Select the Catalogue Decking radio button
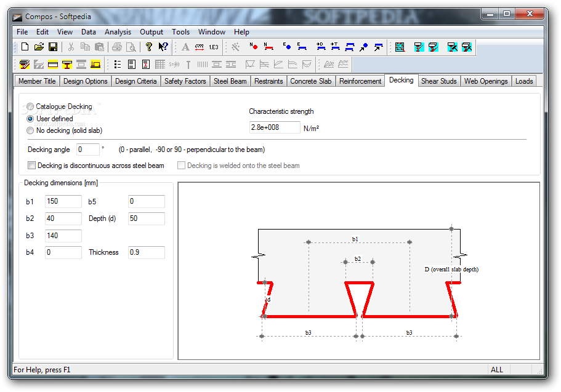Image resolution: width=561 pixels, height=392 pixels. pos(30,106)
